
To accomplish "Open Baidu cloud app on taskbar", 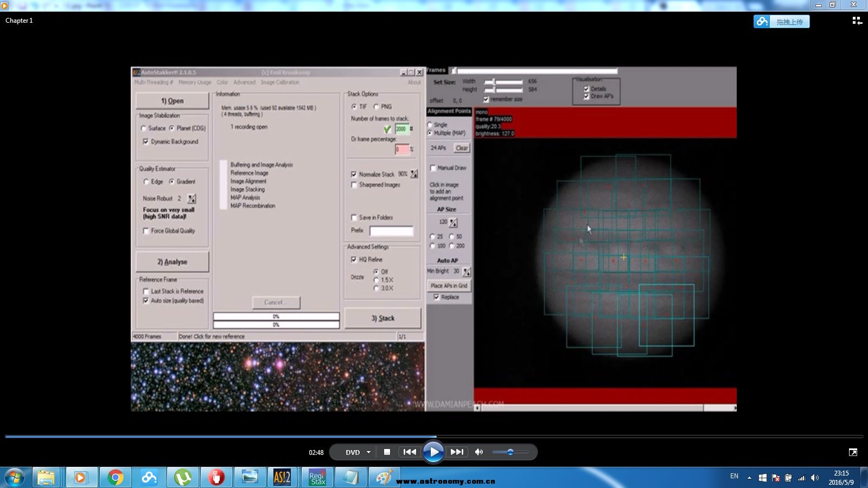I will click(149, 478).
